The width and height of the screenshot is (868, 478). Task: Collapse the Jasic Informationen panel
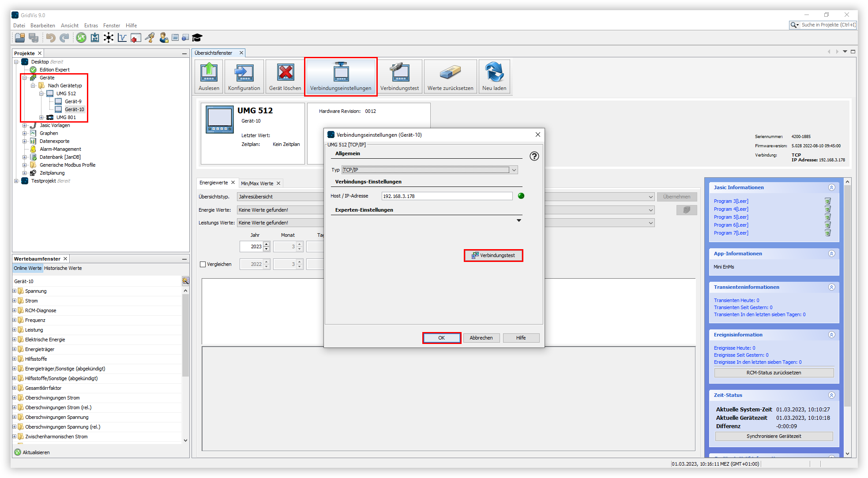[832, 187]
